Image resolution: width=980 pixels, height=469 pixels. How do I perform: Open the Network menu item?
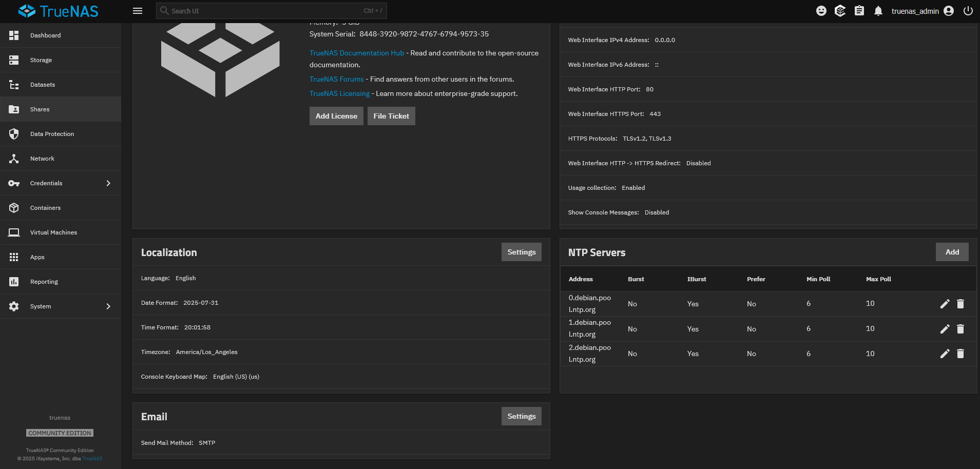point(61,159)
